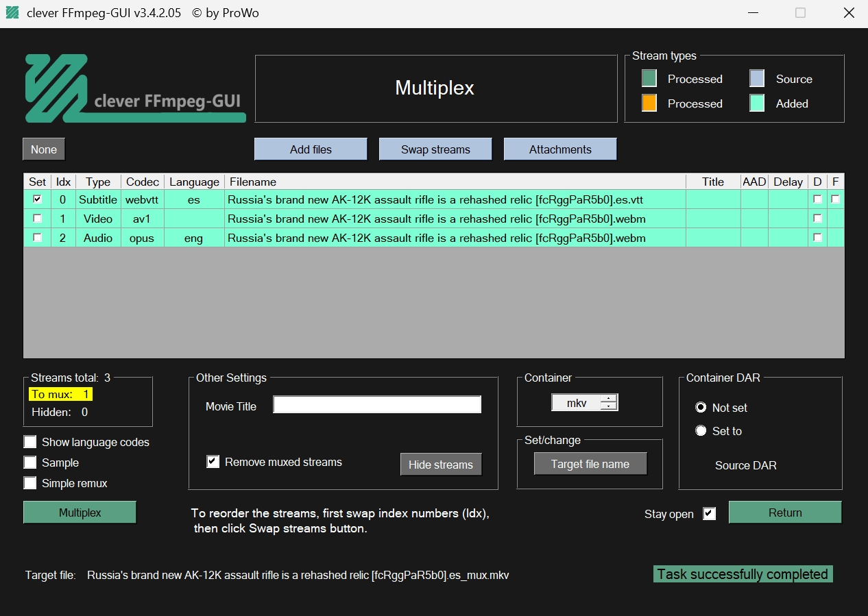Click the Delay column header
The height and width of the screenshot is (616, 868).
click(788, 182)
